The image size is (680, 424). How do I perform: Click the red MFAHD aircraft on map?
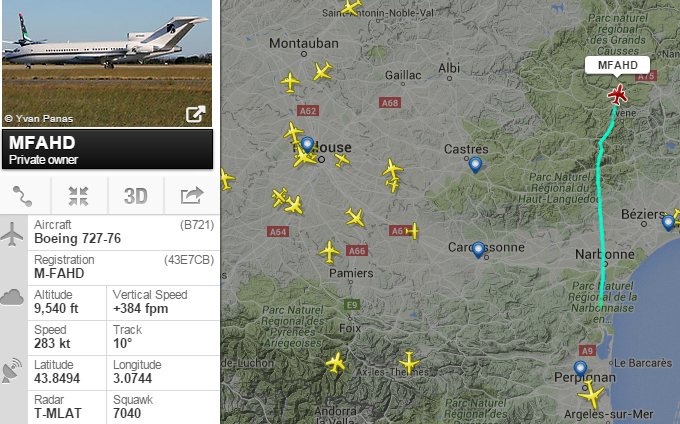tap(617, 95)
